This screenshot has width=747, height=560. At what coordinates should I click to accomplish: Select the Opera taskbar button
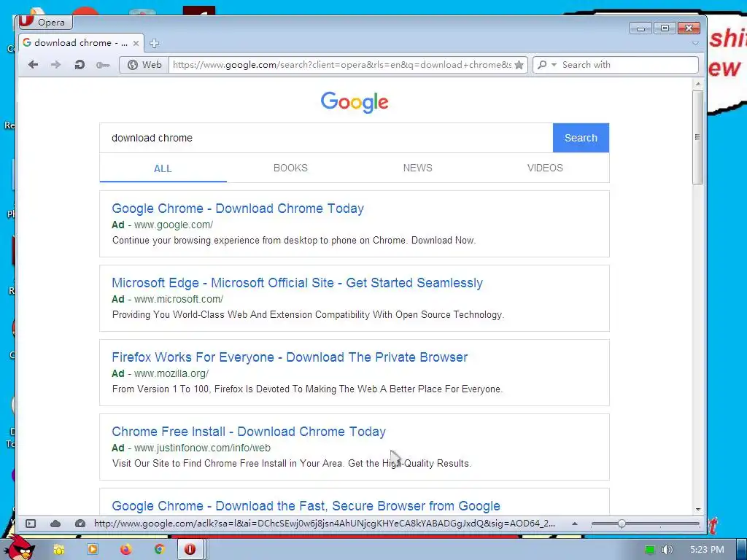pyautogui.click(x=190, y=550)
